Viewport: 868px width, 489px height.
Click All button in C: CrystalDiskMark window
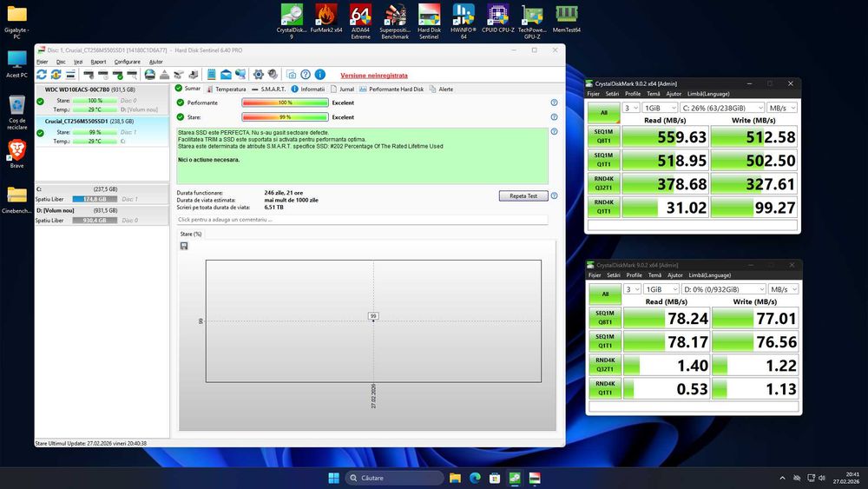click(x=604, y=112)
